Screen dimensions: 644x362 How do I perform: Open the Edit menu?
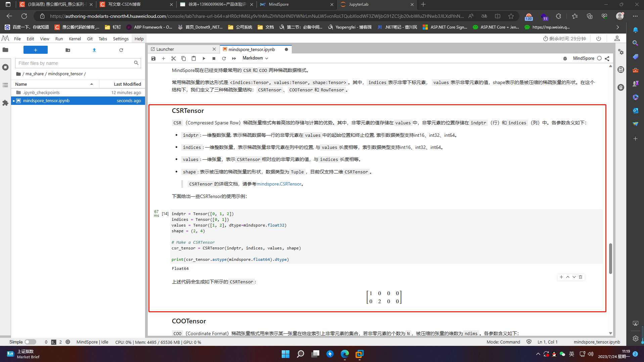(30, 39)
